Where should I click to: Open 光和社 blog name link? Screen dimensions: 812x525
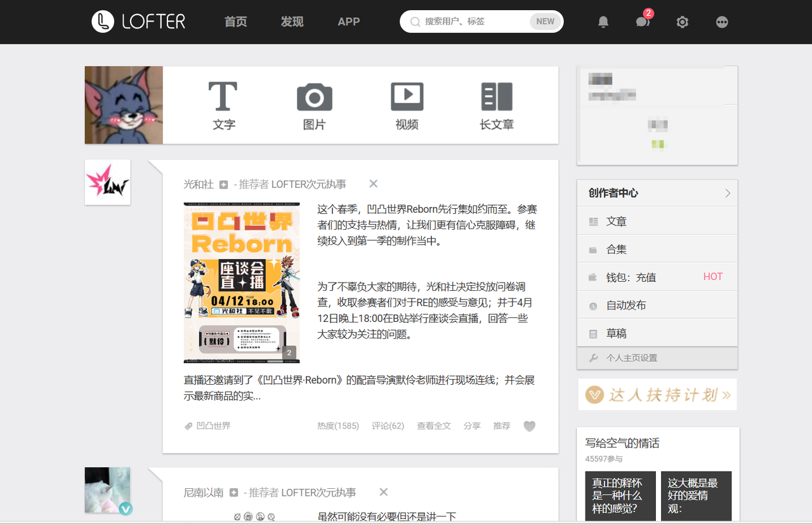pyautogui.click(x=199, y=184)
